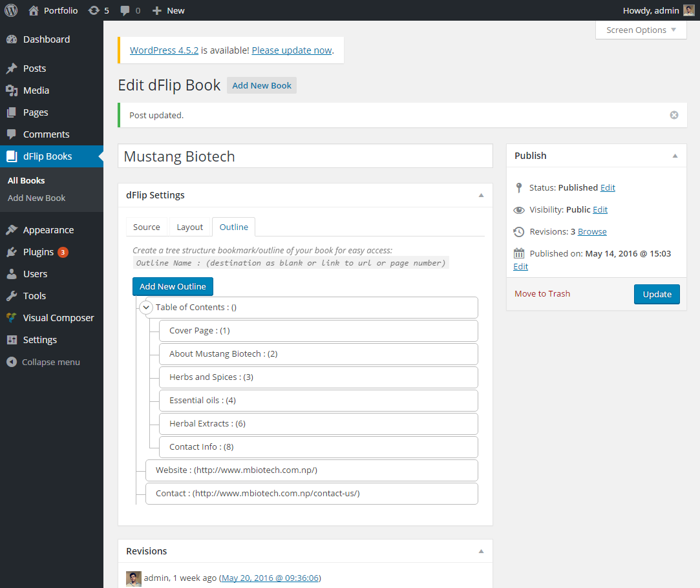This screenshot has width=700, height=588.
Task: Click the WordPress logo icon
Action: [x=11, y=10]
